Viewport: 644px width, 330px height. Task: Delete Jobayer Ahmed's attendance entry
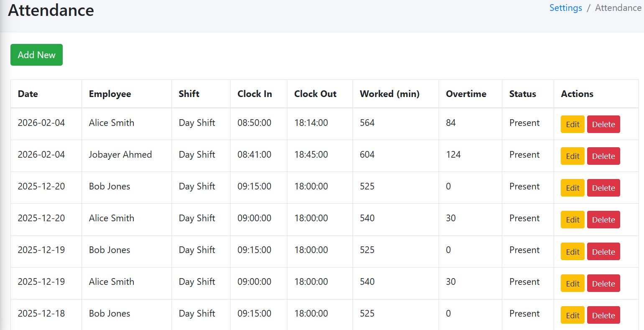(x=603, y=156)
